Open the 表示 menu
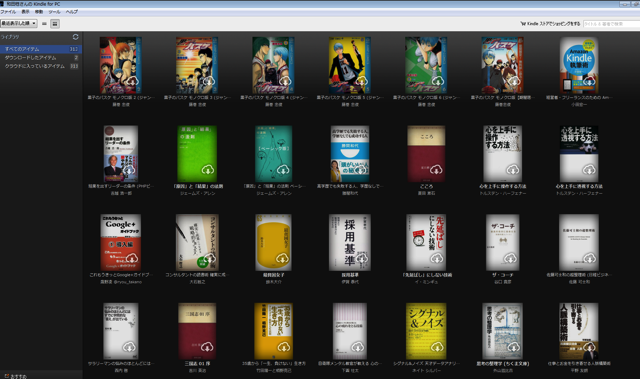This screenshot has height=379, width=640. coord(25,12)
